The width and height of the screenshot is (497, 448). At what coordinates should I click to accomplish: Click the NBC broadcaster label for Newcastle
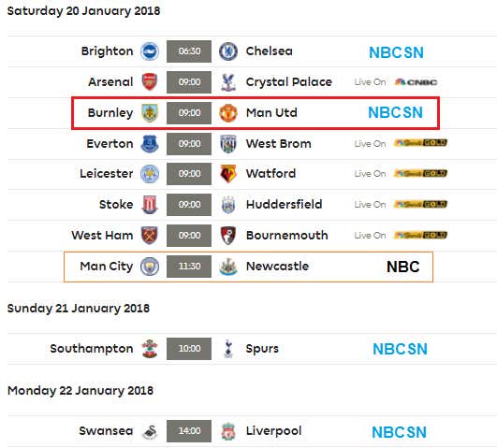[x=402, y=267]
